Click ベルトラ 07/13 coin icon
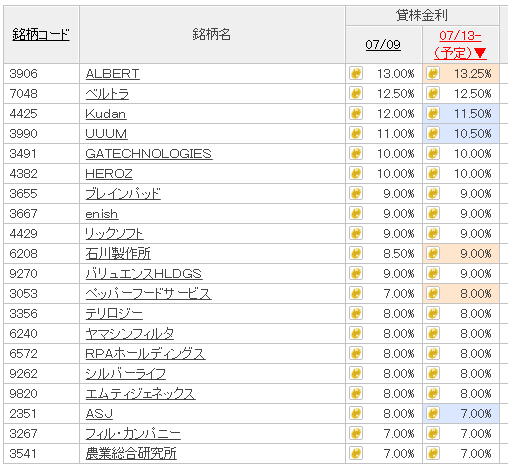 [433, 93]
